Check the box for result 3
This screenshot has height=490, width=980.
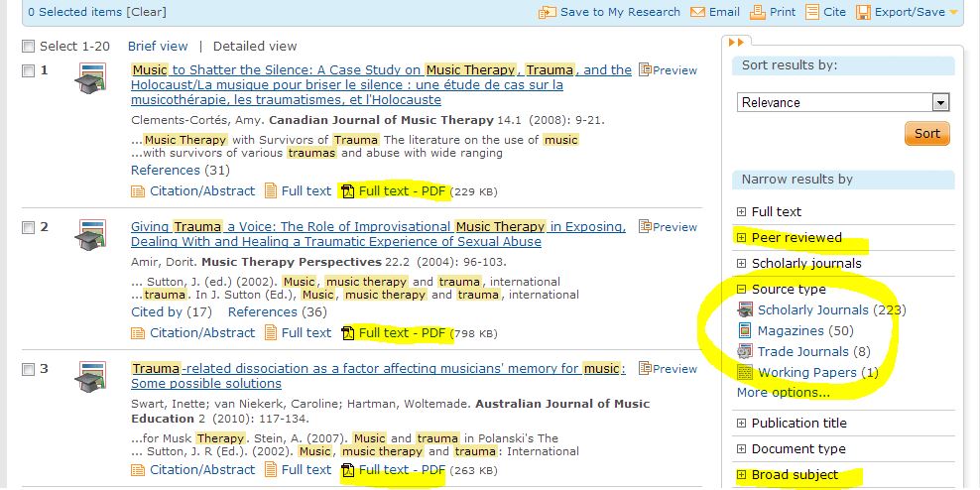tap(28, 369)
